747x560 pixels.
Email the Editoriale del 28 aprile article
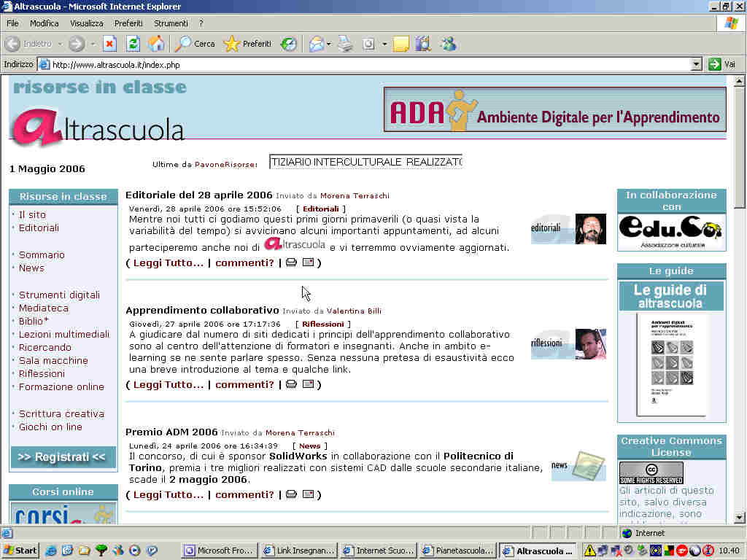pyautogui.click(x=309, y=262)
